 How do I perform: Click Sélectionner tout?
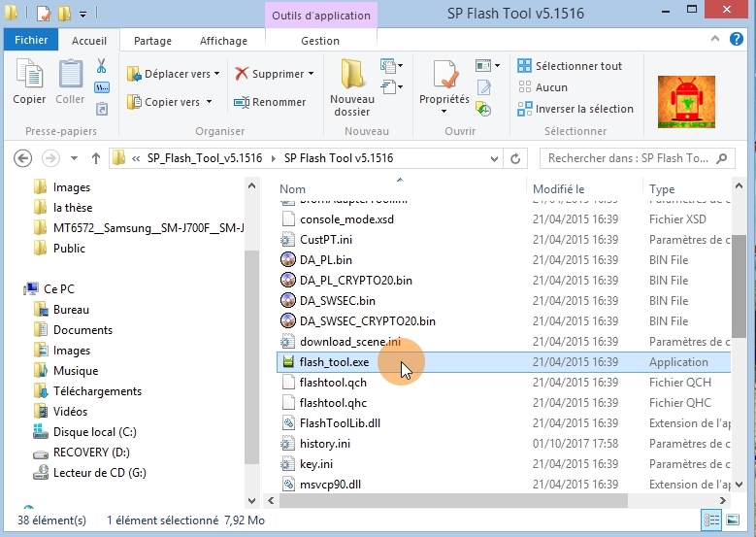pos(570,66)
